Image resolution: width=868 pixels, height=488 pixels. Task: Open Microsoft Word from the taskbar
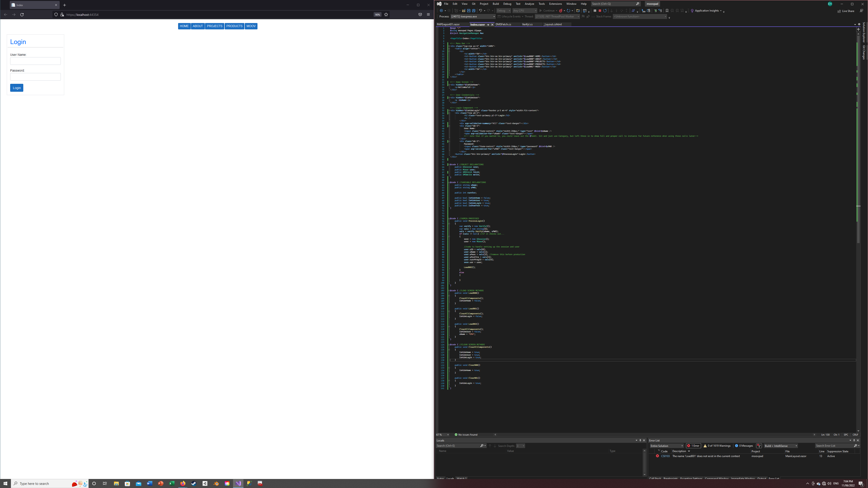coord(150,483)
